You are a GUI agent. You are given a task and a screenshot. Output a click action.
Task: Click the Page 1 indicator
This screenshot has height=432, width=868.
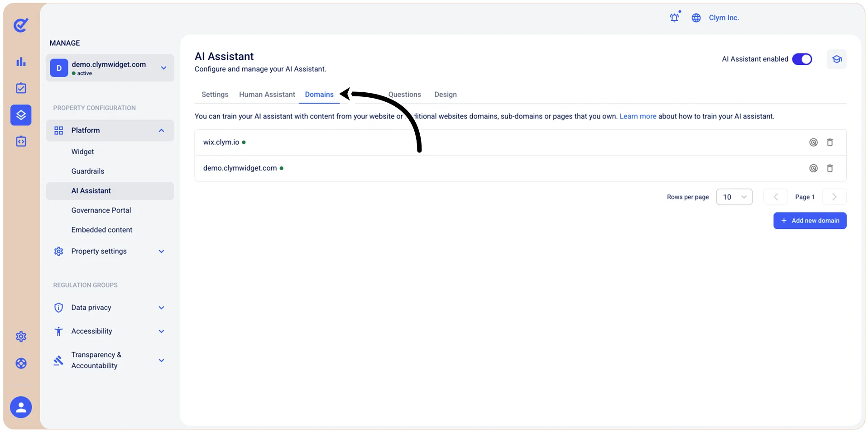[x=805, y=197]
